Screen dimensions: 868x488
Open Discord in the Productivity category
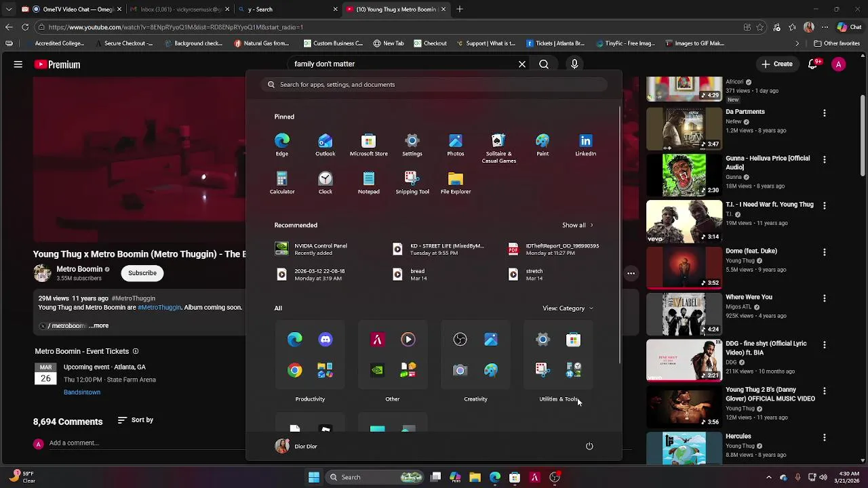[x=325, y=340]
